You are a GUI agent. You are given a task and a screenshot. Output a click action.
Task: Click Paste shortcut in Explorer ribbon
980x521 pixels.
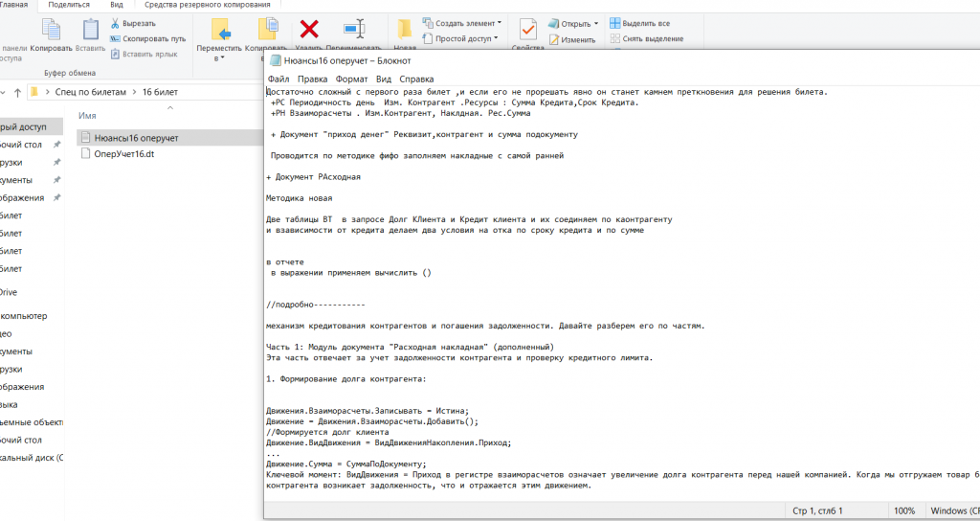pos(144,55)
